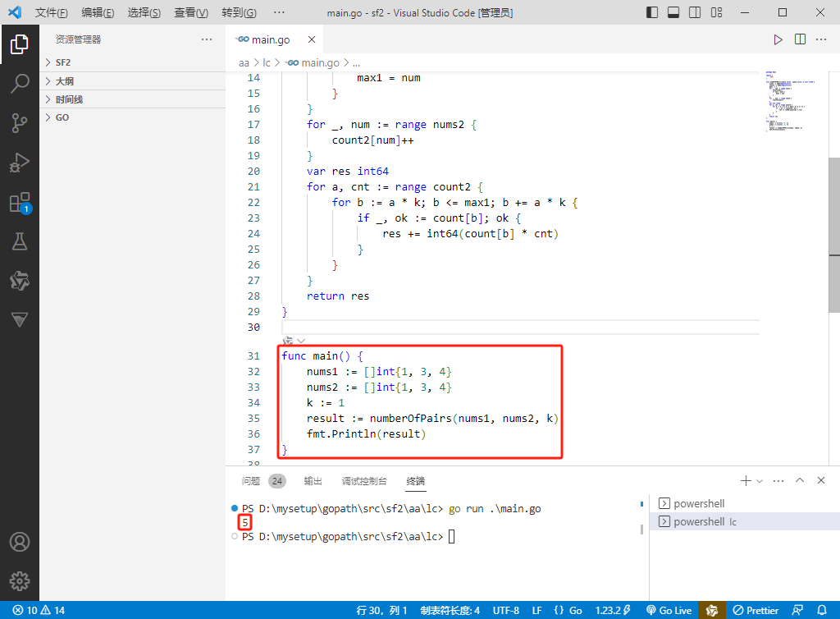Click the editor vertical scrollbar thumb
Viewport: 840px width, 619px height.
[834, 234]
